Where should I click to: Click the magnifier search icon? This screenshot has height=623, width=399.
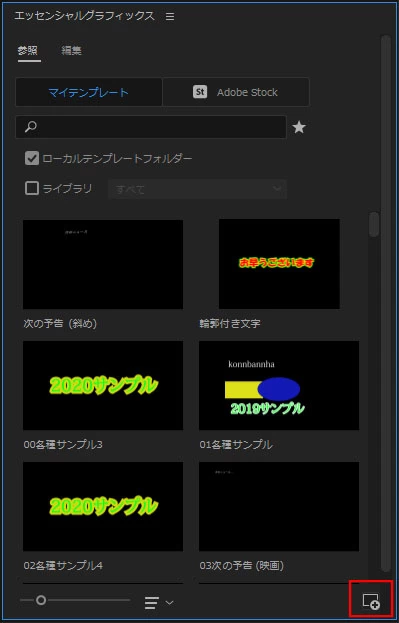31,127
